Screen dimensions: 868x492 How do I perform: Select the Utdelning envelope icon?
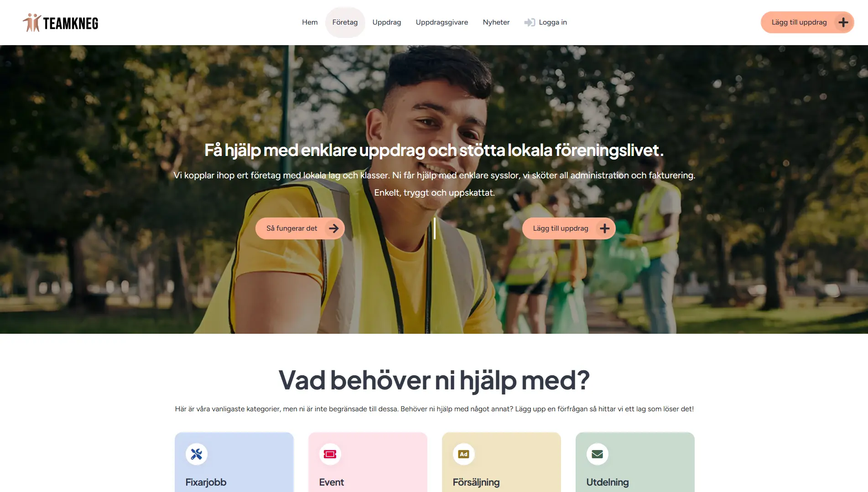598,454
